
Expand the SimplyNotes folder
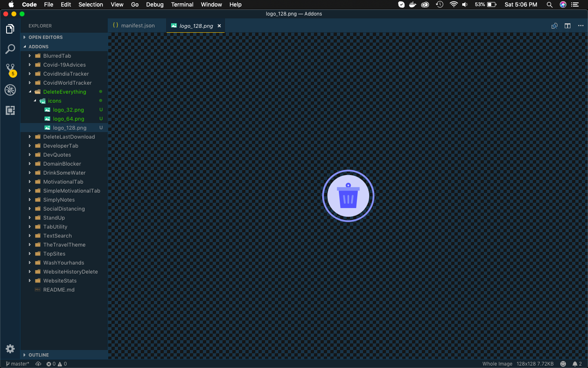pyautogui.click(x=64, y=200)
